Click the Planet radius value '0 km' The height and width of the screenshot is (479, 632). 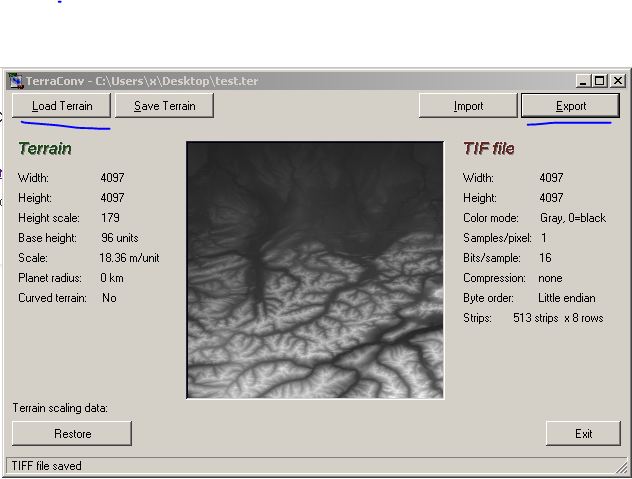(112, 278)
